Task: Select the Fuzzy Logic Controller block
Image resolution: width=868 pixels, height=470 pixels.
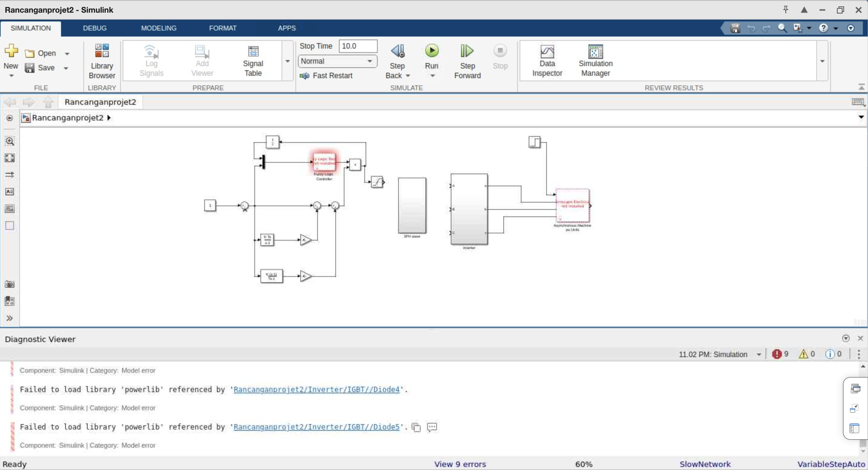Action: click(324, 162)
